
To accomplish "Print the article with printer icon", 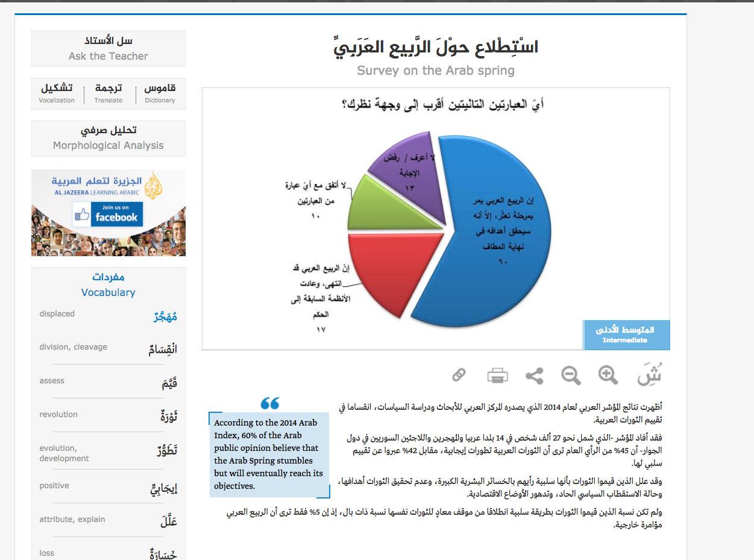I will point(497,376).
